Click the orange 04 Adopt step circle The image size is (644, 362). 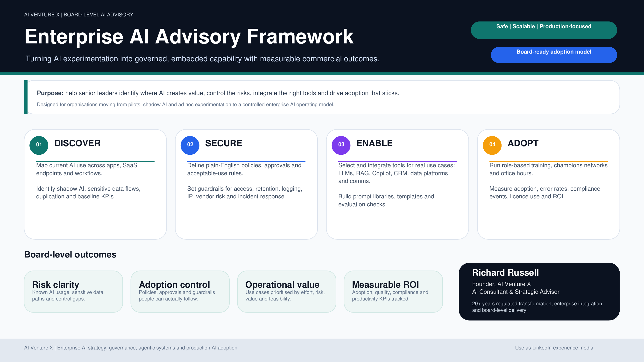(492, 145)
